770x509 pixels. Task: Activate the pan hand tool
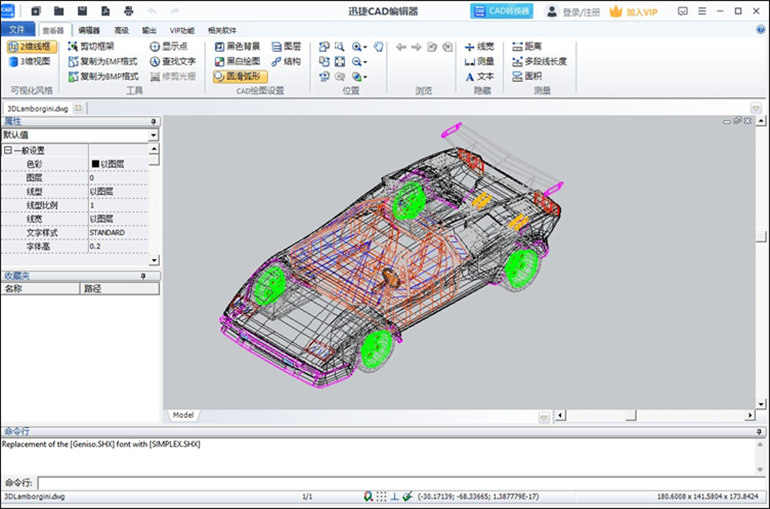click(378, 47)
